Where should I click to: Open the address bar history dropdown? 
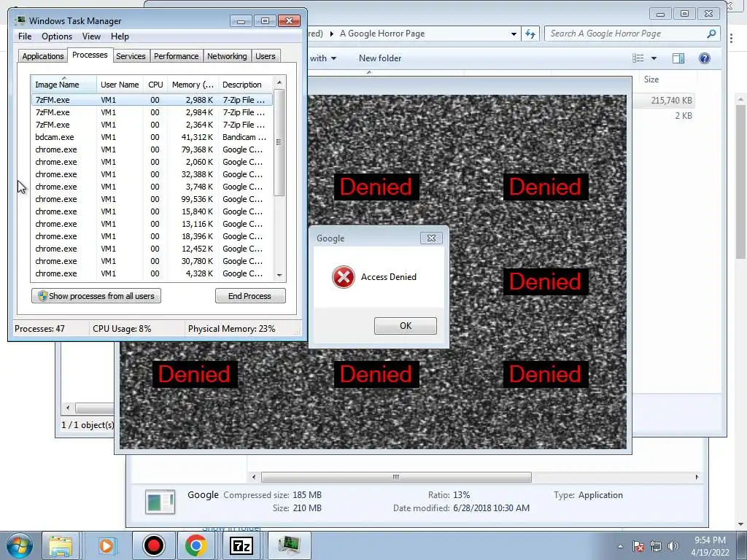(x=514, y=34)
